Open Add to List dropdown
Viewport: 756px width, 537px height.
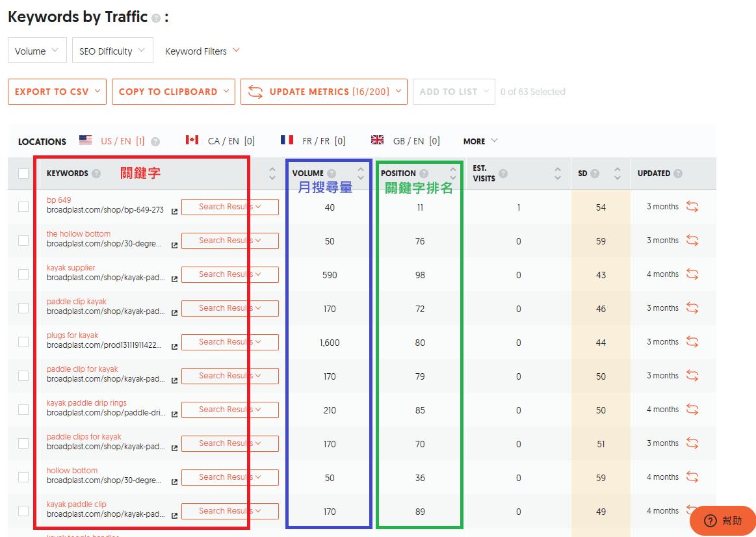click(454, 92)
